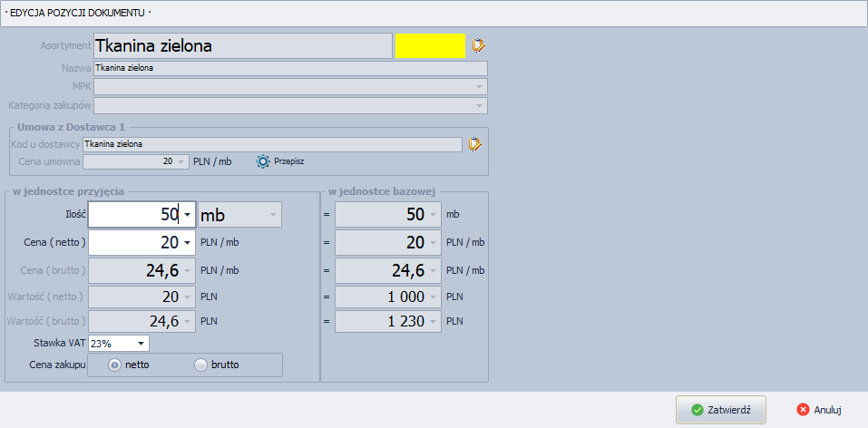
Task: Open the Cena umowna dropdown arrow
Action: pyautogui.click(x=181, y=161)
